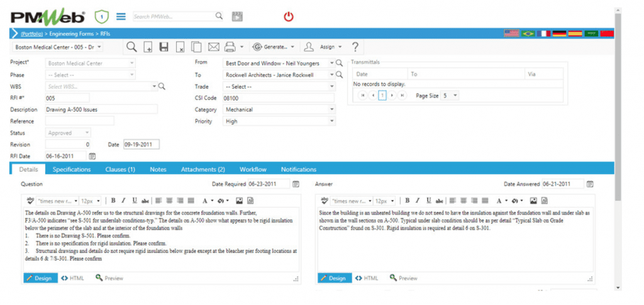Justify text in Answer editor
644x305 pixels.
(x=485, y=201)
